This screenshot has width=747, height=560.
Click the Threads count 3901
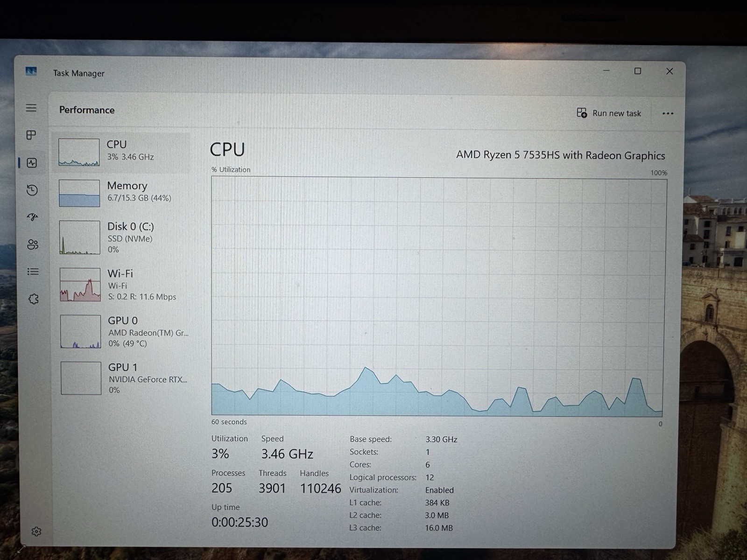pos(272,488)
